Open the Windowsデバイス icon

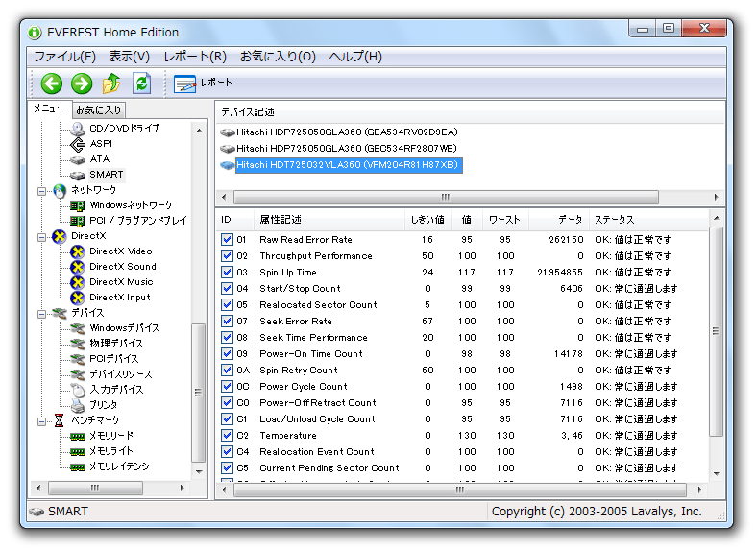tap(78, 329)
